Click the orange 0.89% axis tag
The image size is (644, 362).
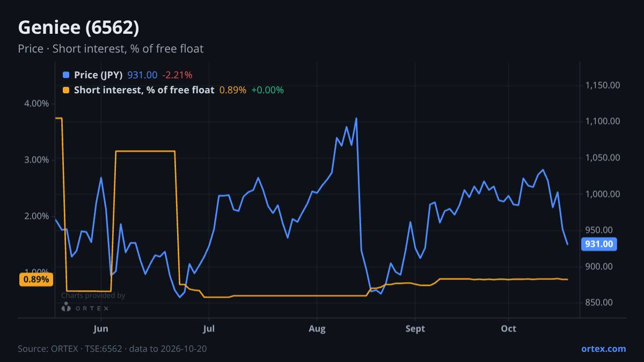36,279
